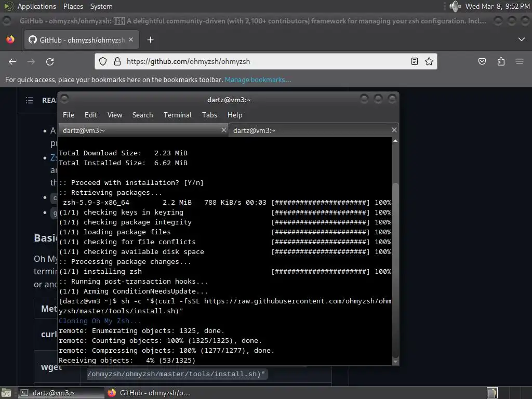Close the first terminal tab
Screen dimensions: 532x399
pyautogui.click(x=223, y=130)
